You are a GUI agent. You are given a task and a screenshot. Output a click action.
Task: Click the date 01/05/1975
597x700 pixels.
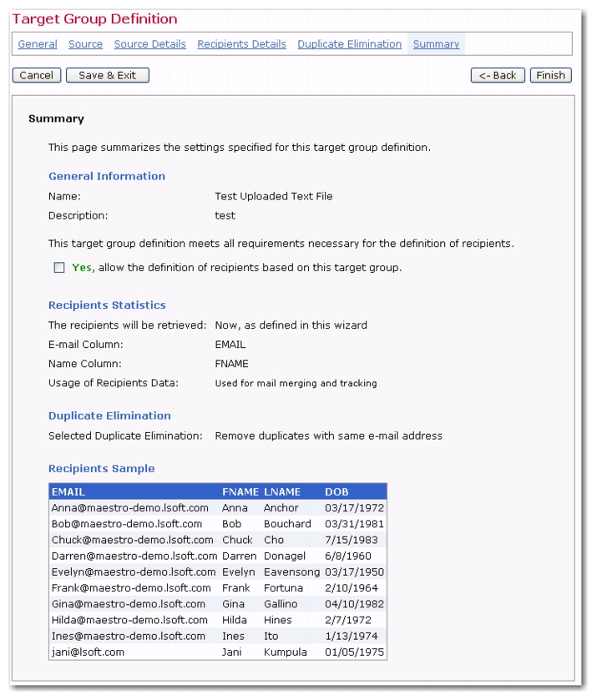(x=354, y=652)
